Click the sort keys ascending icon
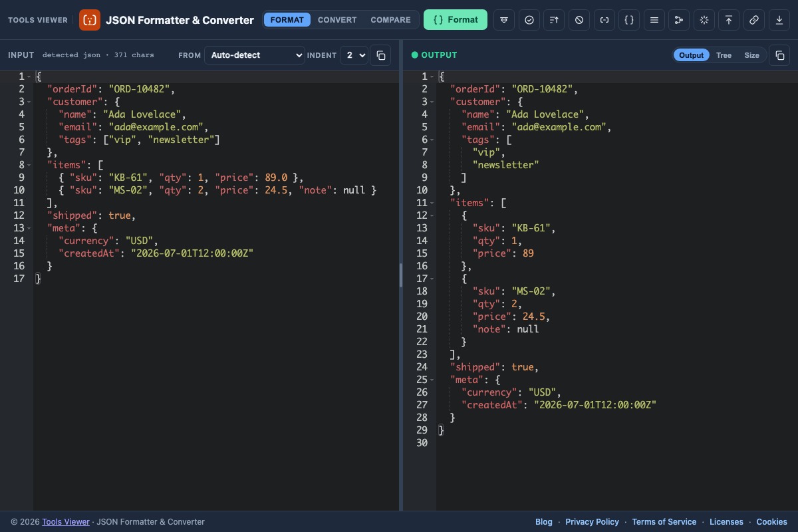This screenshot has width=798, height=532. [x=555, y=20]
